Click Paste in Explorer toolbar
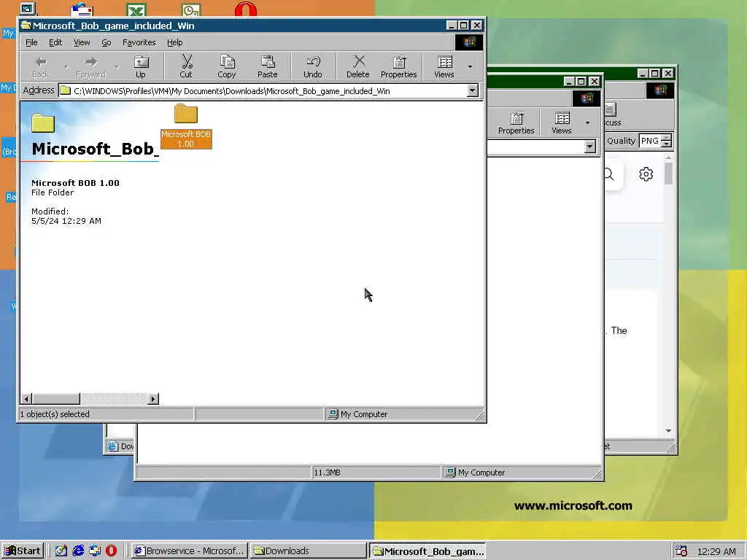This screenshot has height=560, width=747. point(267,66)
